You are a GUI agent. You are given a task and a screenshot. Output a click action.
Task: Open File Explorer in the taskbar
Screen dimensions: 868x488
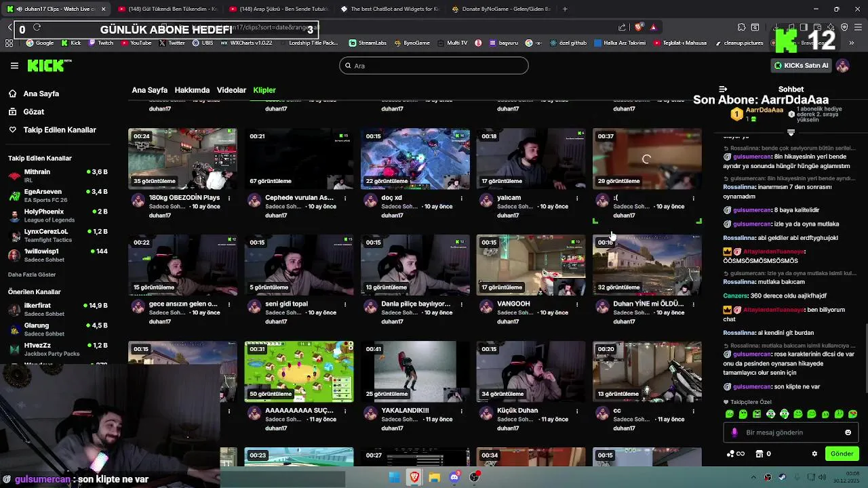(434, 477)
